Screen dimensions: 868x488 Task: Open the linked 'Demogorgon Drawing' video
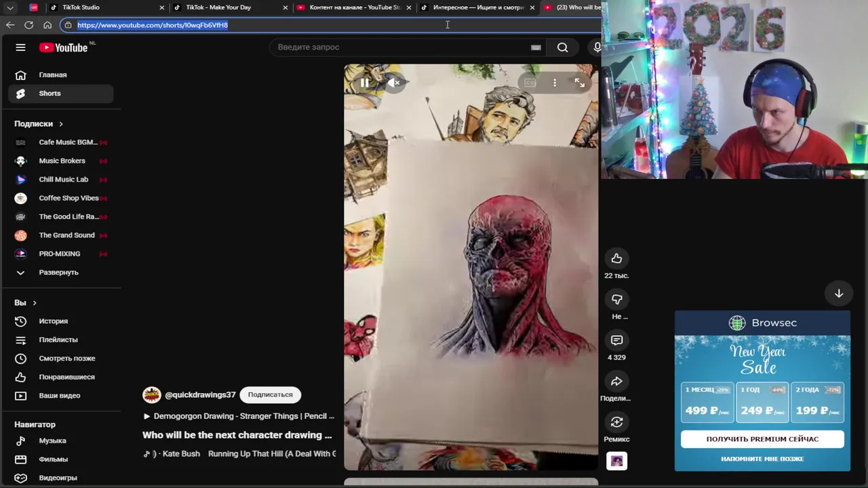click(x=239, y=416)
